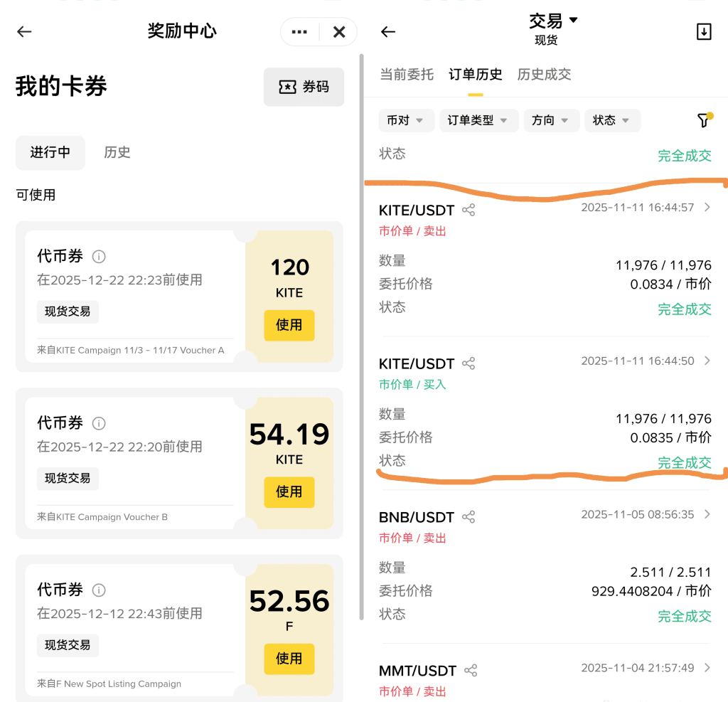Share the BNB/USDT order

tap(469, 517)
